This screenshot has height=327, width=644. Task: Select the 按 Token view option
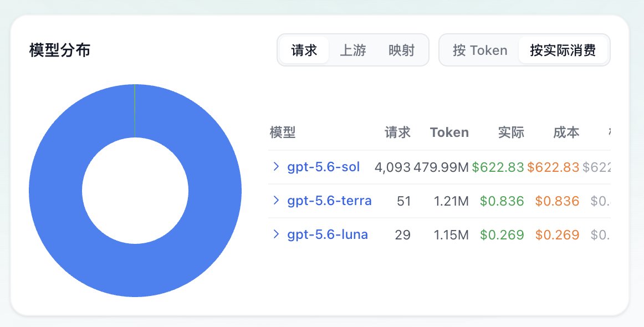point(480,50)
